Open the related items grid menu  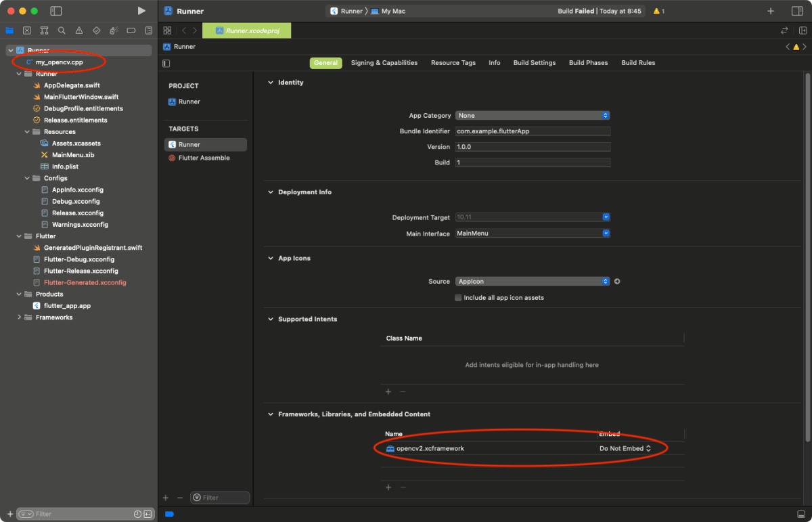pos(167,30)
